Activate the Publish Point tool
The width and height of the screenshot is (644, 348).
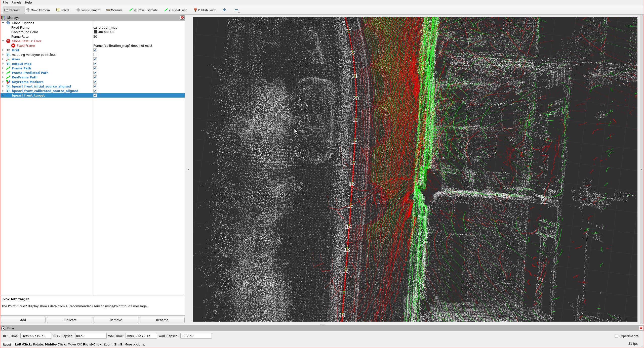(205, 10)
